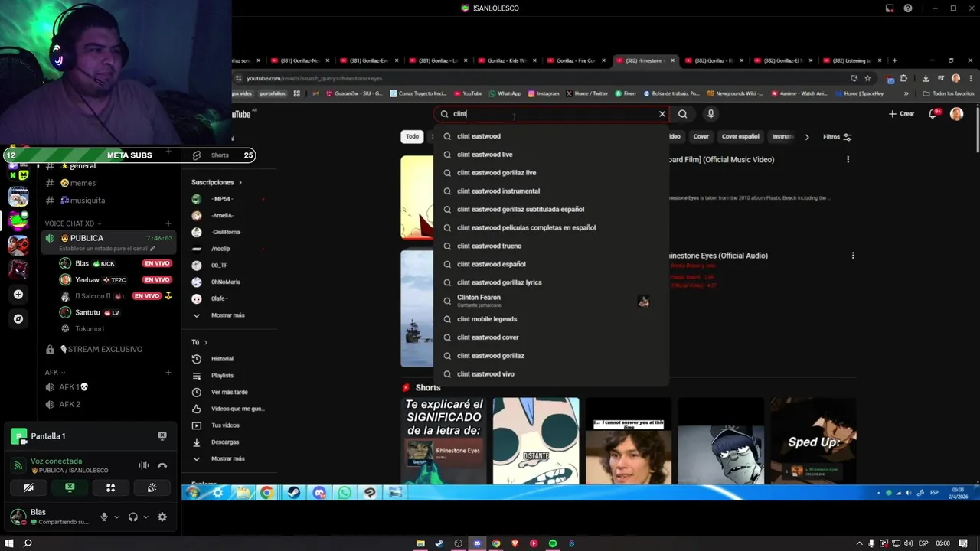
Task: Disconnect from Discord voice channel
Action: (162, 465)
